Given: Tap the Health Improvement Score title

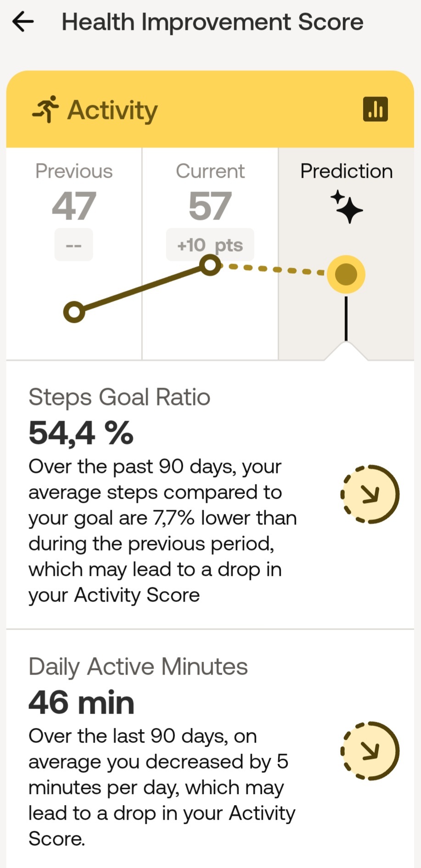Looking at the screenshot, I should 213,21.
